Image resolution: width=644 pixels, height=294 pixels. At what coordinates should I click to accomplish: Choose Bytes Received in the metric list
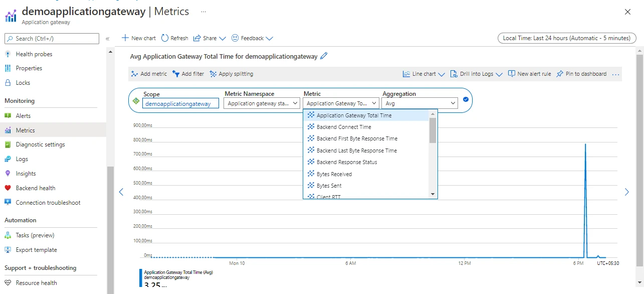(334, 174)
